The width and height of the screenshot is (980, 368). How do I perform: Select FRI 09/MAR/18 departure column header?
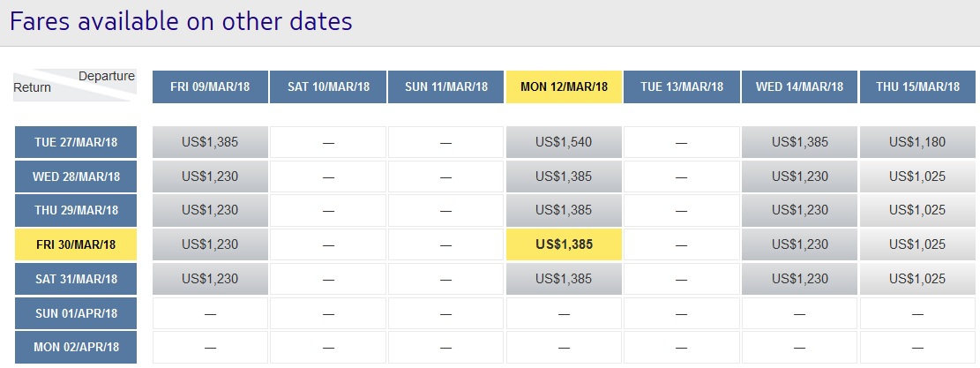pos(210,86)
